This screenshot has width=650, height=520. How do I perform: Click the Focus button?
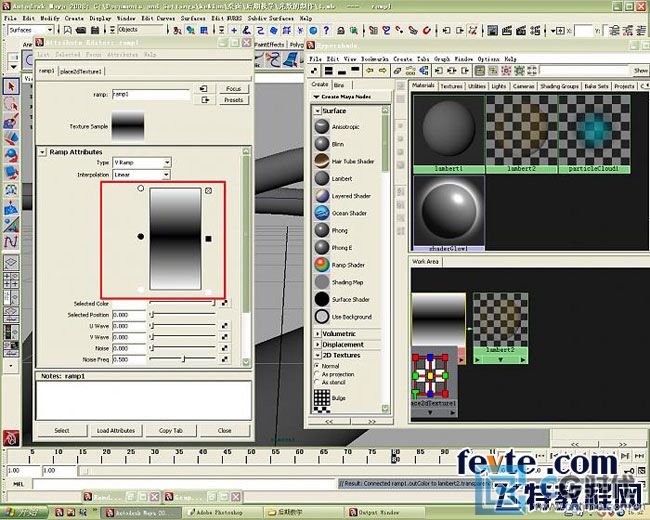click(233, 89)
